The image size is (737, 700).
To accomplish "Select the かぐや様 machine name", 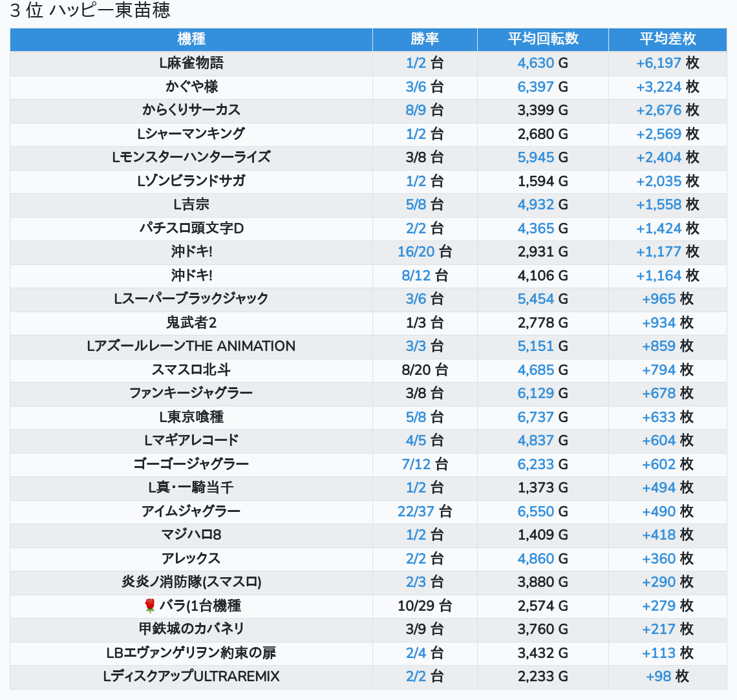I will pos(191,87).
